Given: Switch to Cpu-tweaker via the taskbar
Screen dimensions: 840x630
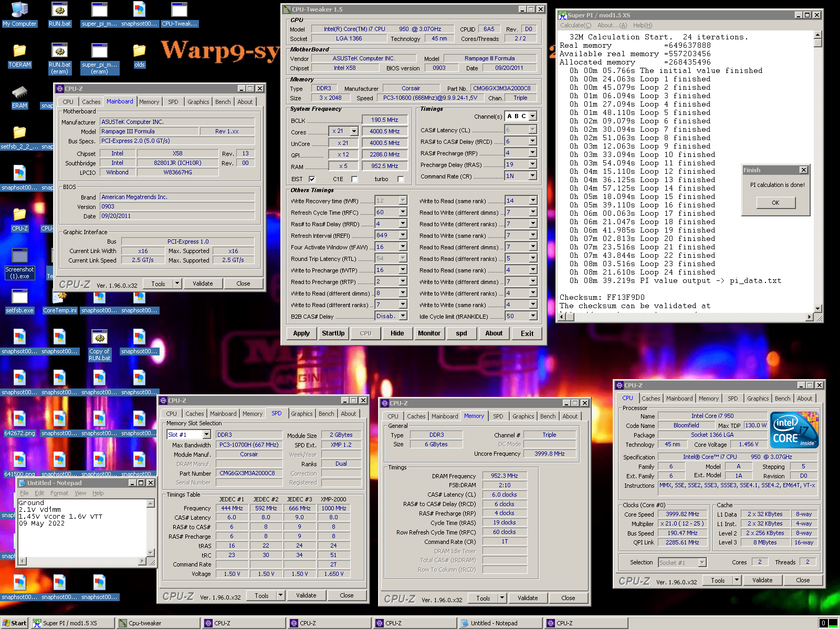Looking at the screenshot, I should pos(158,623).
